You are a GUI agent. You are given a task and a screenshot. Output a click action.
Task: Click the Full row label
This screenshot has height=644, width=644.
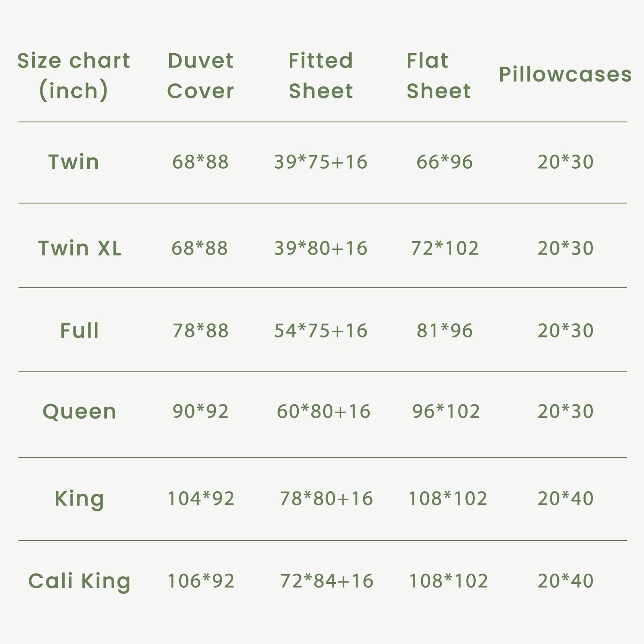click(x=80, y=331)
